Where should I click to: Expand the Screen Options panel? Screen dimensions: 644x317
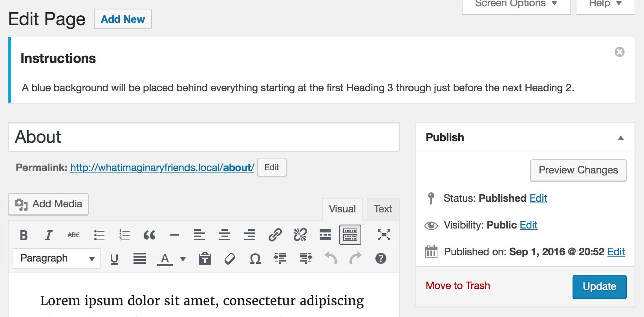[x=516, y=5]
